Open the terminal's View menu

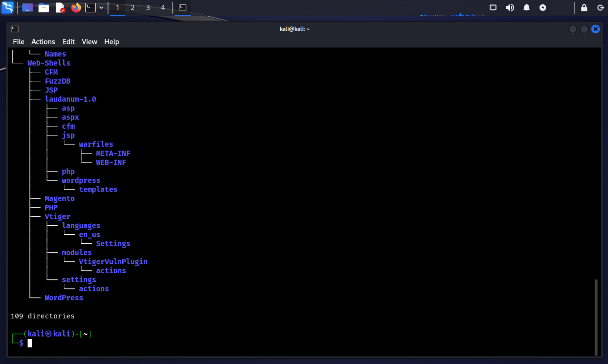coord(89,42)
